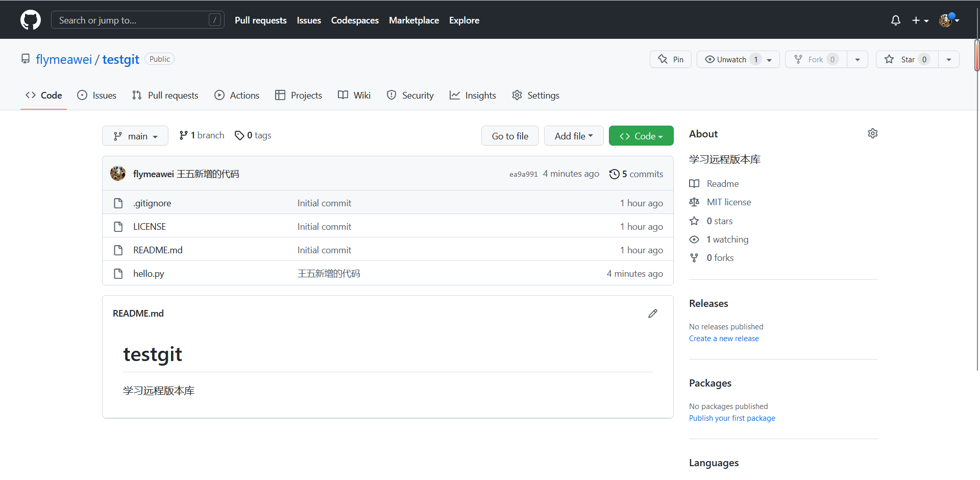View the 5 commits history
Viewport: 980px width, 480px height.
click(636, 174)
